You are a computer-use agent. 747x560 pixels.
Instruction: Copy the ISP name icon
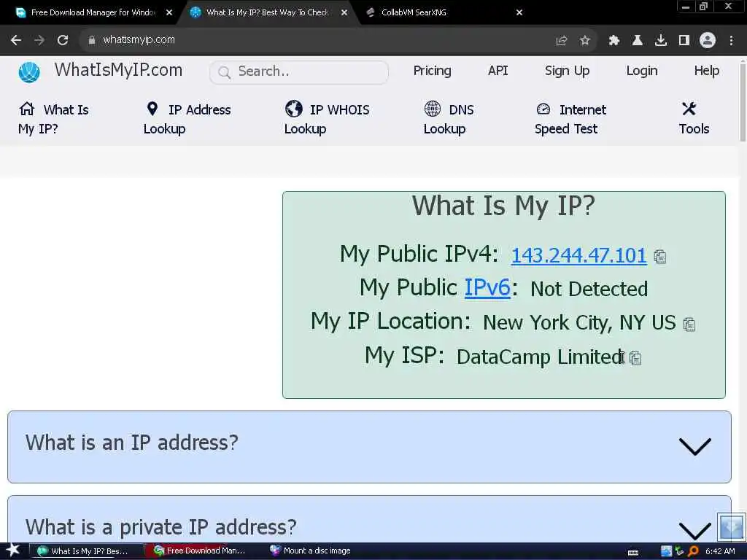click(635, 358)
